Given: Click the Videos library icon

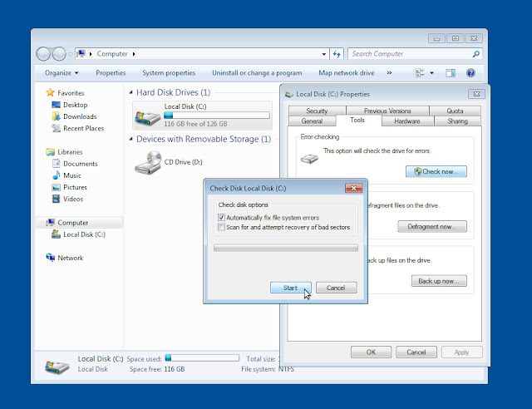Looking at the screenshot, I should pyautogui.click(x=56, y=199).
